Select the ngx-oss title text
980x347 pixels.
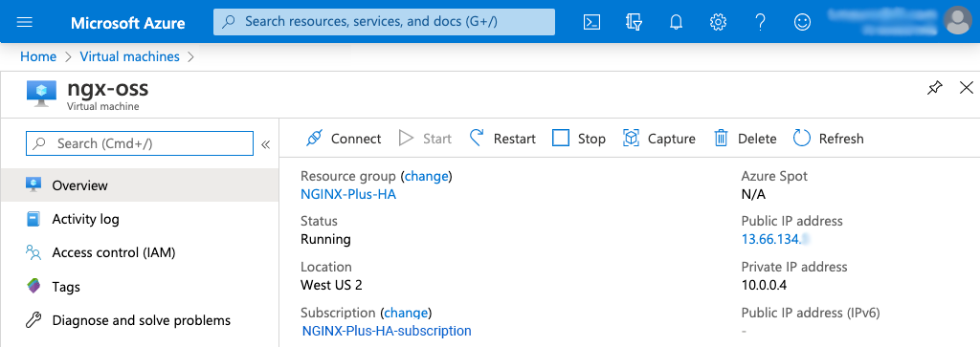[107, 88]
